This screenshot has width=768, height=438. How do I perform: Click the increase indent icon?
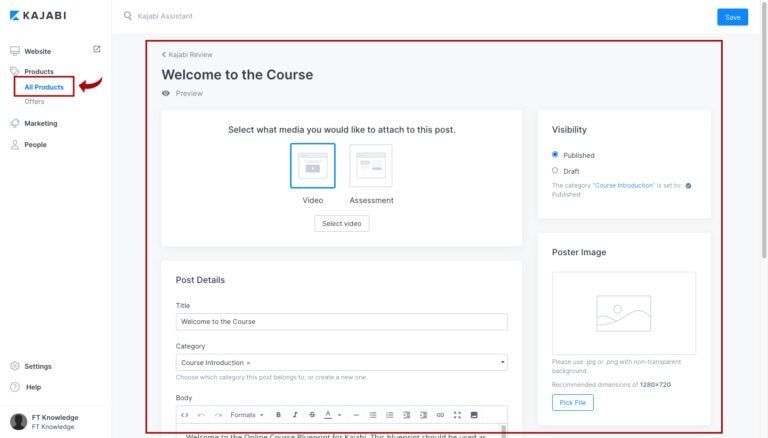pyautogui.click(x=423, y=415)
